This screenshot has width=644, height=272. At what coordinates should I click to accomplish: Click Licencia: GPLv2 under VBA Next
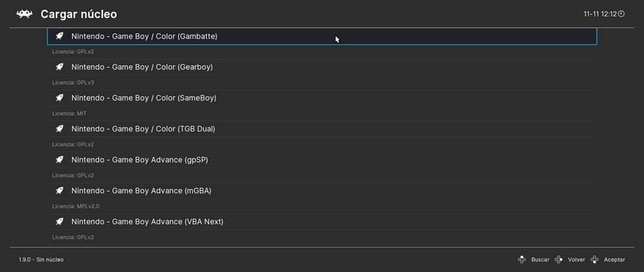(73, 237)
